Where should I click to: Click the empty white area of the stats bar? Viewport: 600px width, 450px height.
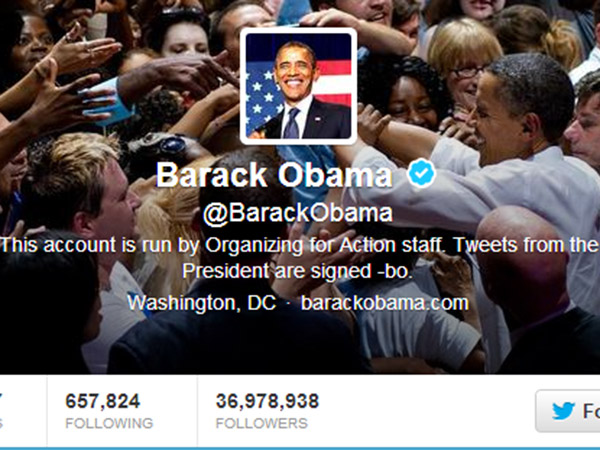click(425, 411)
